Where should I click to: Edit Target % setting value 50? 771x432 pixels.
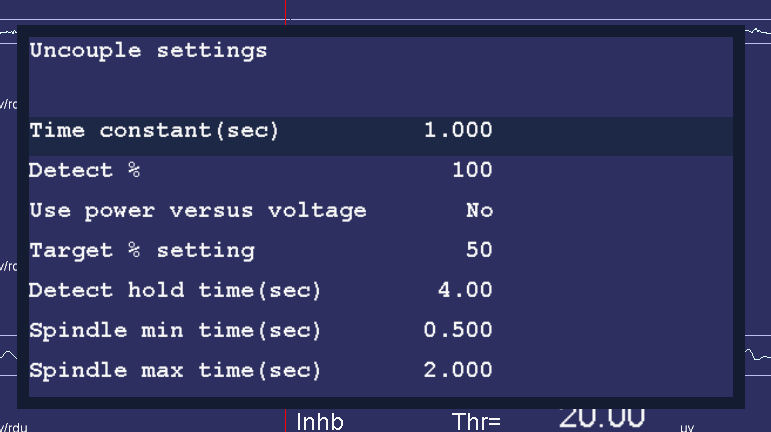point(479,251)
